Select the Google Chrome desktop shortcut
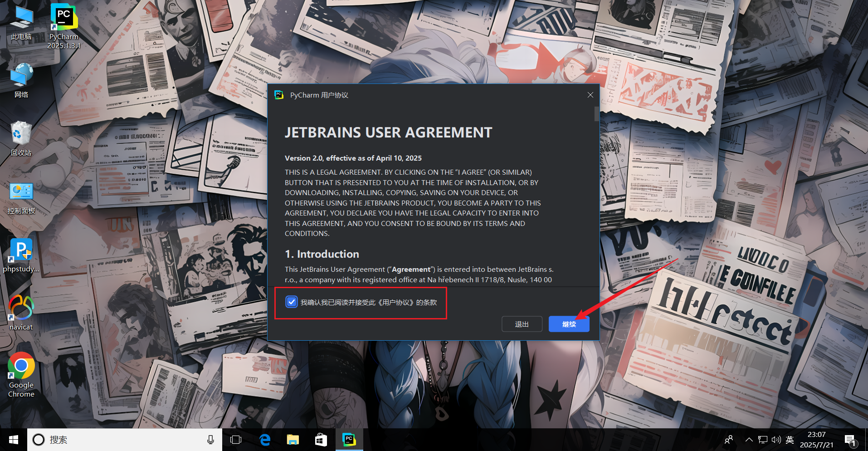The height and width of the screenshot is (451, 868). [x=21, y=375]
